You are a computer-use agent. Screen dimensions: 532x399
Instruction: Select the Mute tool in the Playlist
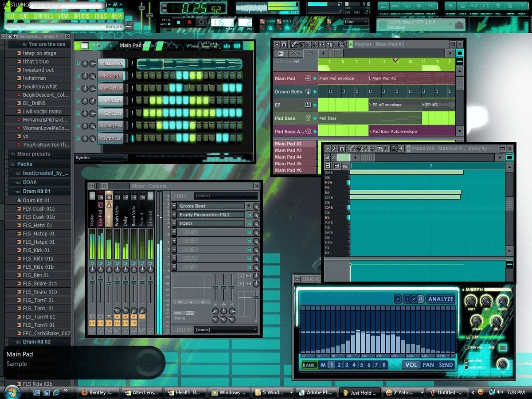pos(315,44)
